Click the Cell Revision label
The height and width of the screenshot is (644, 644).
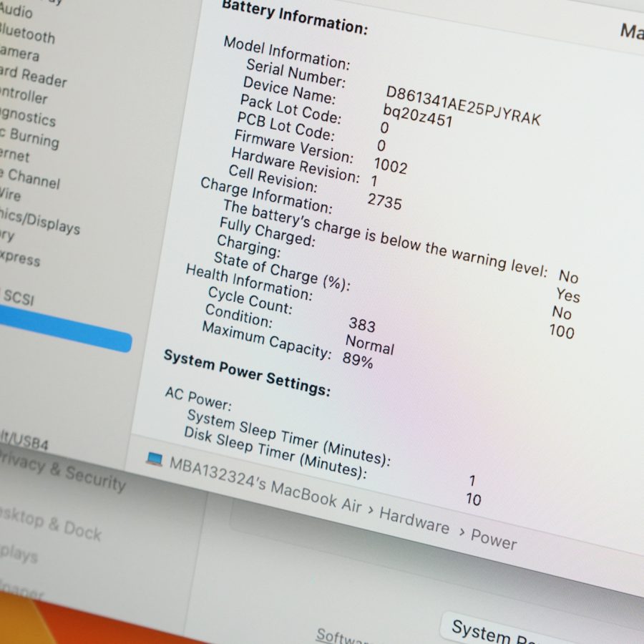pos(273,179)
